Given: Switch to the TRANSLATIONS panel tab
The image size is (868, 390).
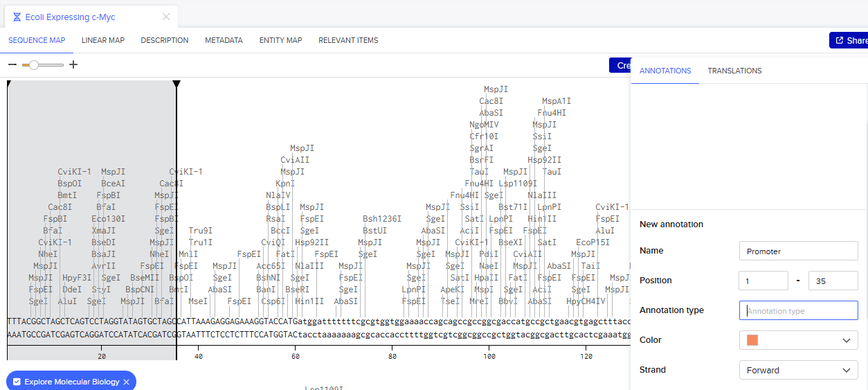Looking at the screenshot, I should click(x=734, y=71).
